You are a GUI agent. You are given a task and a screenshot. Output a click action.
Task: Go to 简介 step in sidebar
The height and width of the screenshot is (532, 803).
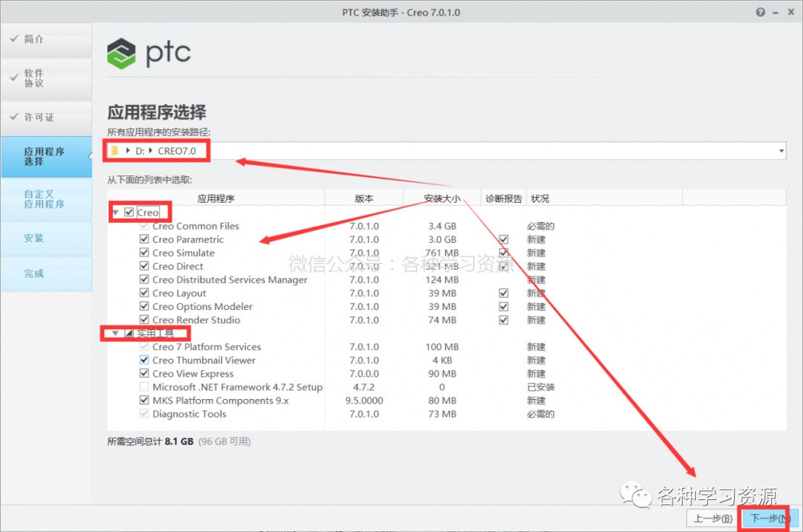[x=47, y=39]
